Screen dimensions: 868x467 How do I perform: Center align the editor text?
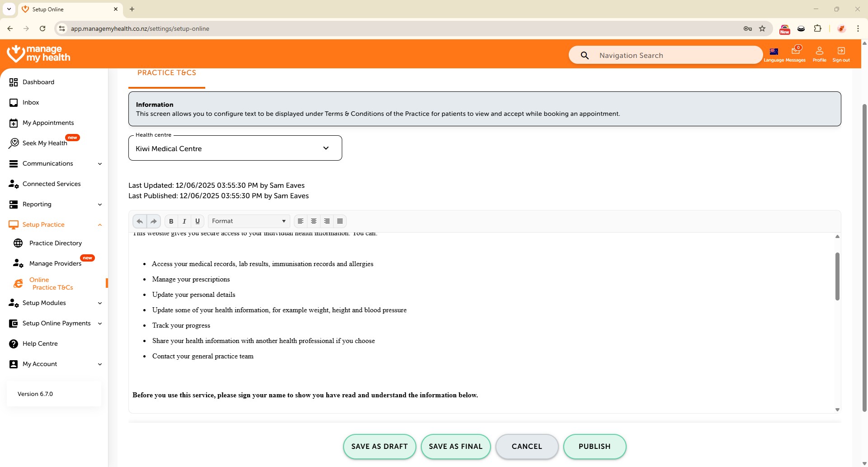(313, 221)
